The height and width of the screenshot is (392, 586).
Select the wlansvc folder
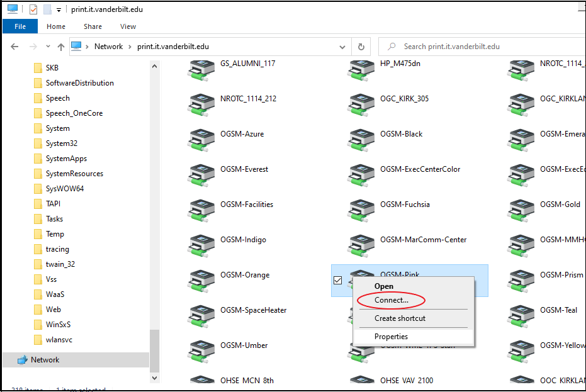click(53, 340)
